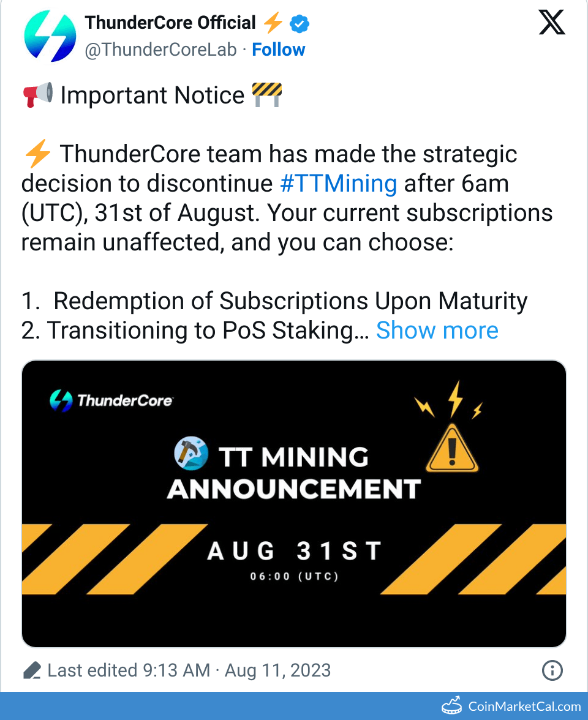Expand the tweet with Show more
Image resolution: width=588 pixels, height=720 pixels.
click(437, 331)
